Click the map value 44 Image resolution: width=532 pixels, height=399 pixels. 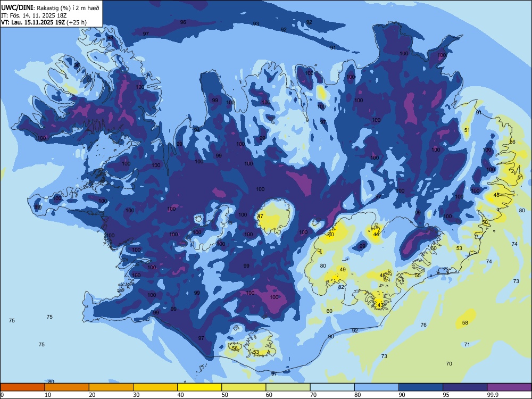(x=376, y=235)
